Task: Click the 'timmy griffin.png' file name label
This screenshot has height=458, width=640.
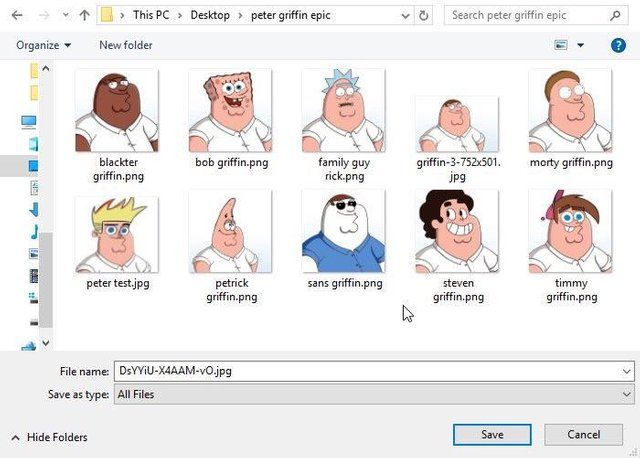Action: (x=571, y=290)
